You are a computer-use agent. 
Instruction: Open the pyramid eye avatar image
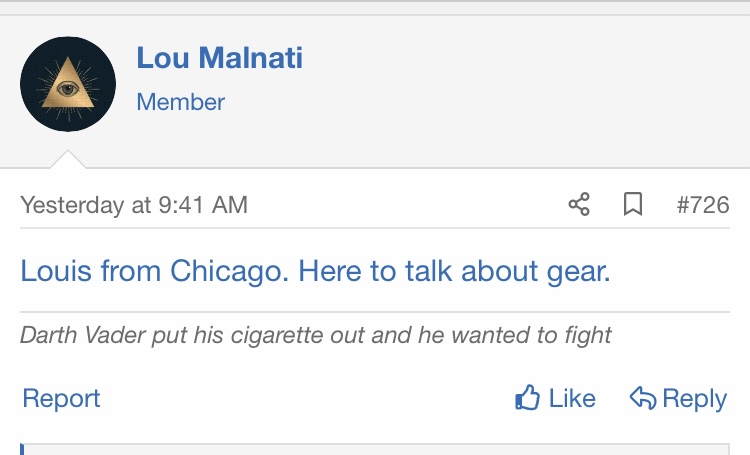click(68, 85)
